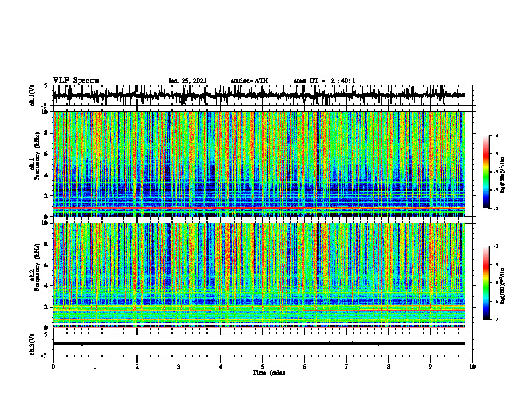
Task: Click the "station=ATH" header label
Action: (249, 81)
